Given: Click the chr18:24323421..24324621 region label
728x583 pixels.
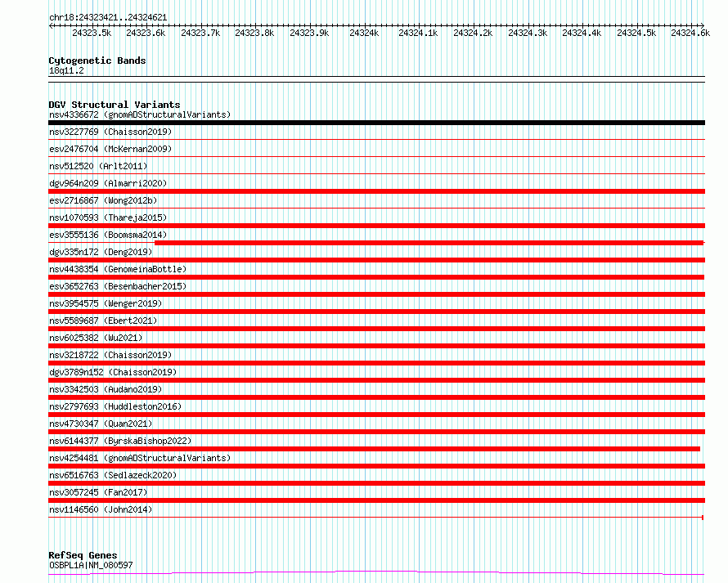Looking at the screenshot, I should 108,17.
